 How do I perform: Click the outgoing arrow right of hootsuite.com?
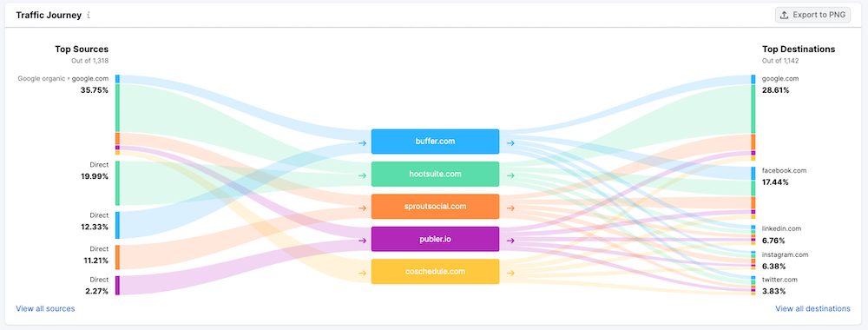click(510, 175)
